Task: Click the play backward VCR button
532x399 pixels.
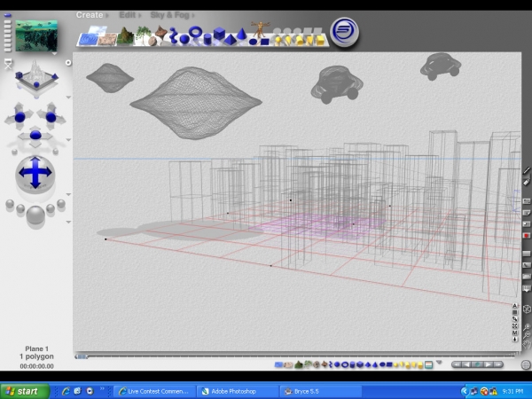Action: click(x=466, y=364)
